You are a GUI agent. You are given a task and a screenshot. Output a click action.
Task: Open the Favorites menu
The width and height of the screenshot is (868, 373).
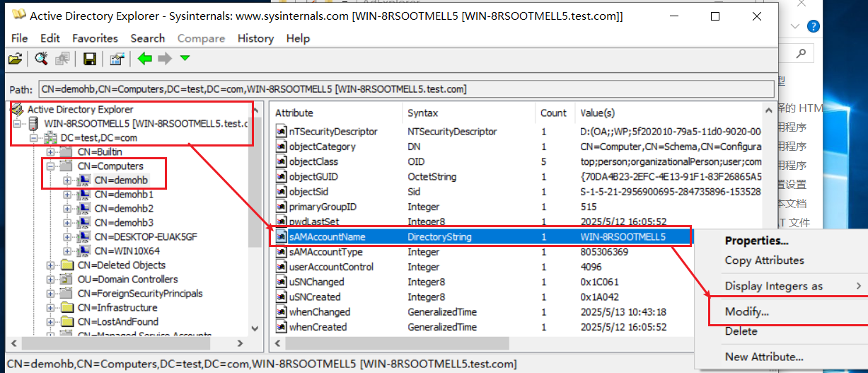tap(95, 38)
